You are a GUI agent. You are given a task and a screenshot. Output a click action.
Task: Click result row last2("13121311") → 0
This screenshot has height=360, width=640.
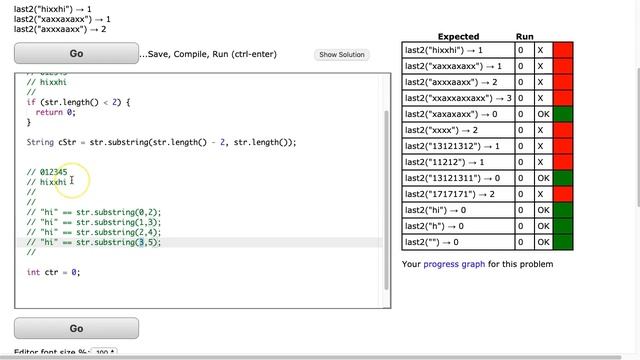487,178
